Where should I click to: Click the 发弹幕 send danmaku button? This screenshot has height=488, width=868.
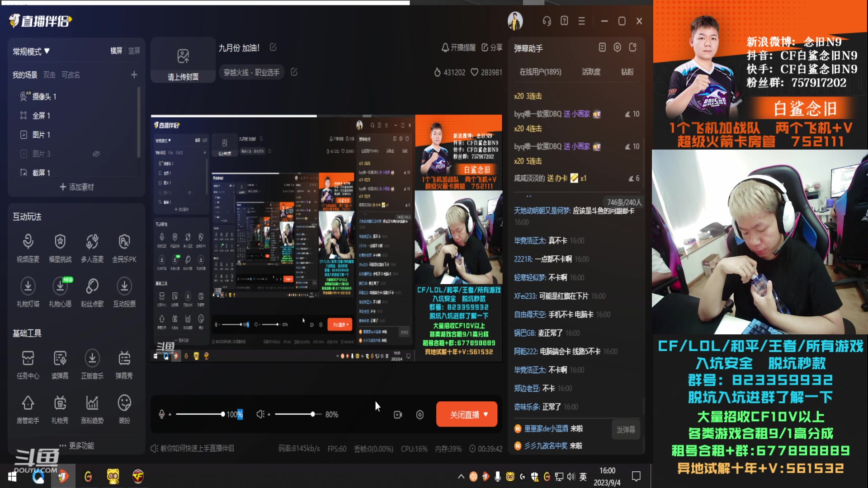coord(626,430)
